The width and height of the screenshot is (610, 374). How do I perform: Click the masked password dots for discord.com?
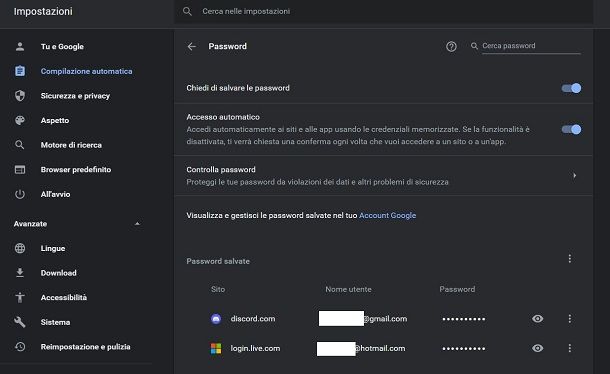point(464,319)
